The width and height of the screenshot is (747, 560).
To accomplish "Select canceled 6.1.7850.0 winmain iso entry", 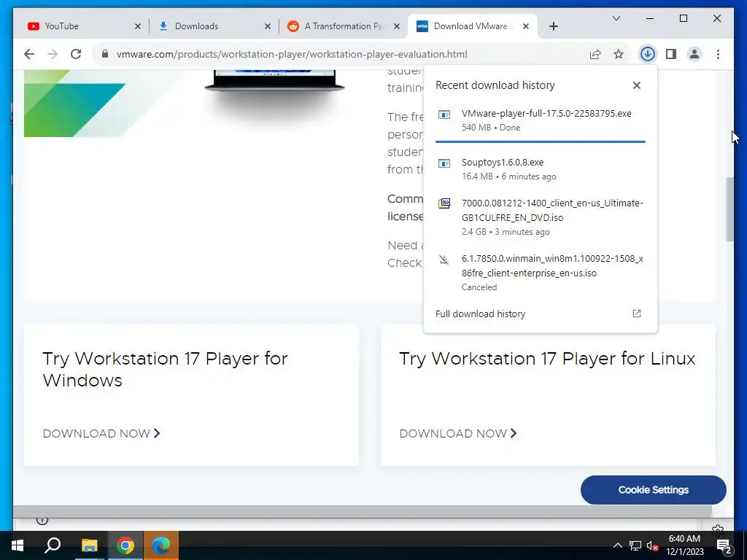I will (x=541, y=273).
